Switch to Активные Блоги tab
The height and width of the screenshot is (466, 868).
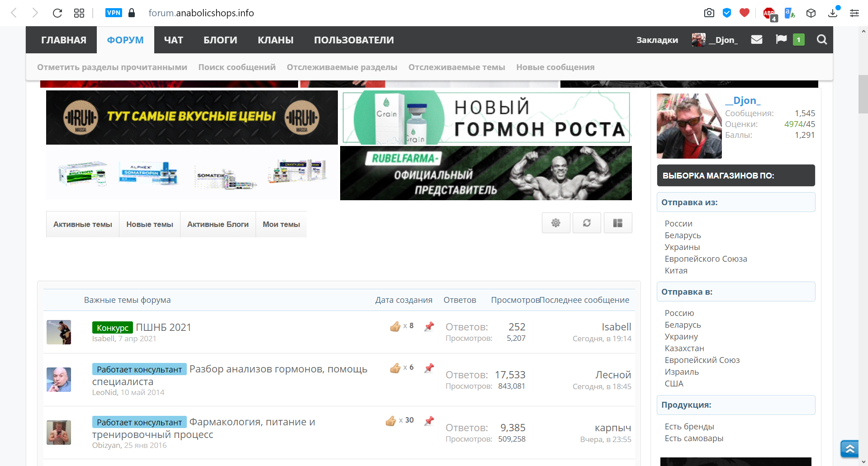click(218, 224)
